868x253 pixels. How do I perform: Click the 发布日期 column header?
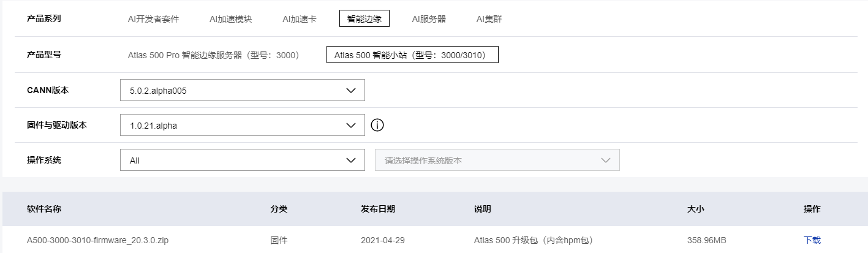[378, 209]
